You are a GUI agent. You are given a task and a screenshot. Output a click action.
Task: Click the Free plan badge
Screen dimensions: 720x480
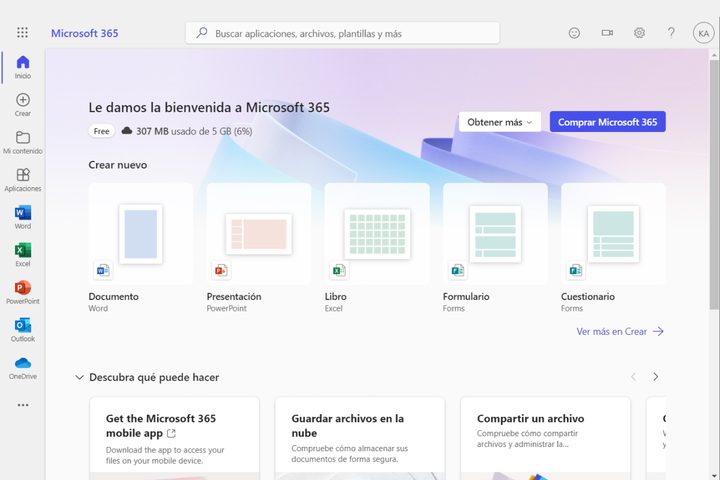[x=101, y=131]
